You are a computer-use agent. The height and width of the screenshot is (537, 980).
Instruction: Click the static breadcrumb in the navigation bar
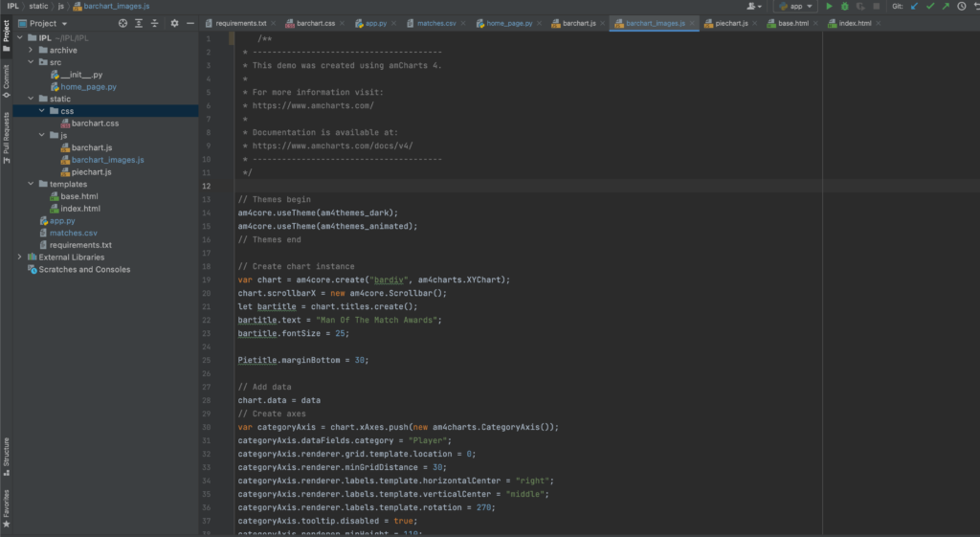38,6
